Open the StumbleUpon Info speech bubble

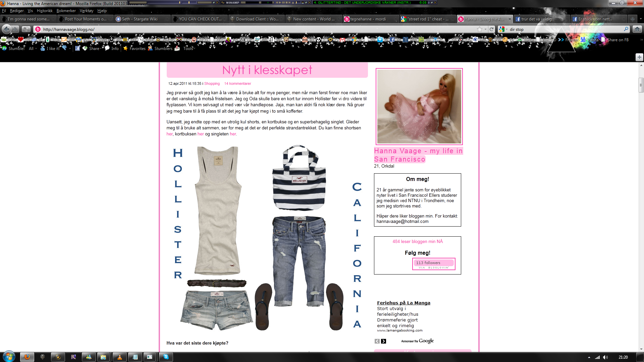pos(111,48)
